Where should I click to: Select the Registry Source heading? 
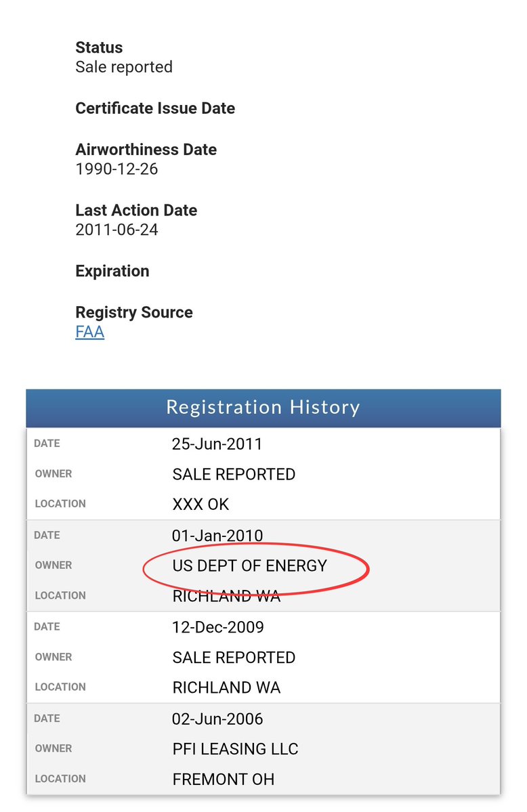tap(134, 312)
